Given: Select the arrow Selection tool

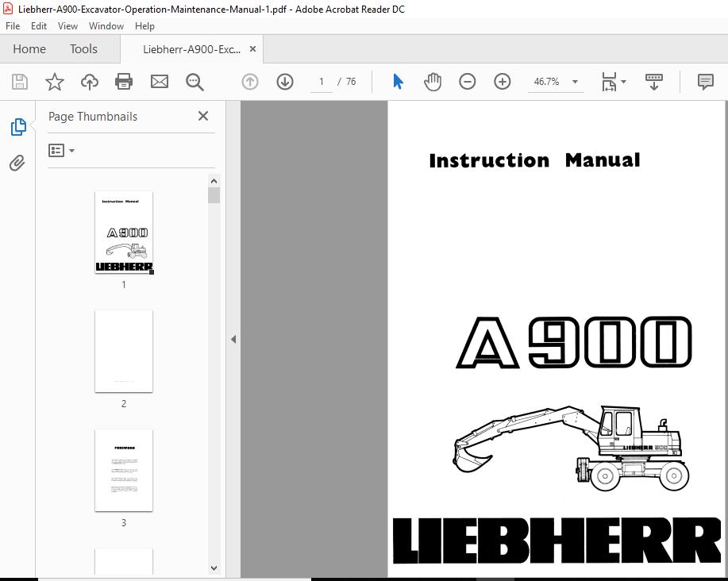Looking at the screenshot, I should point(398,82).
